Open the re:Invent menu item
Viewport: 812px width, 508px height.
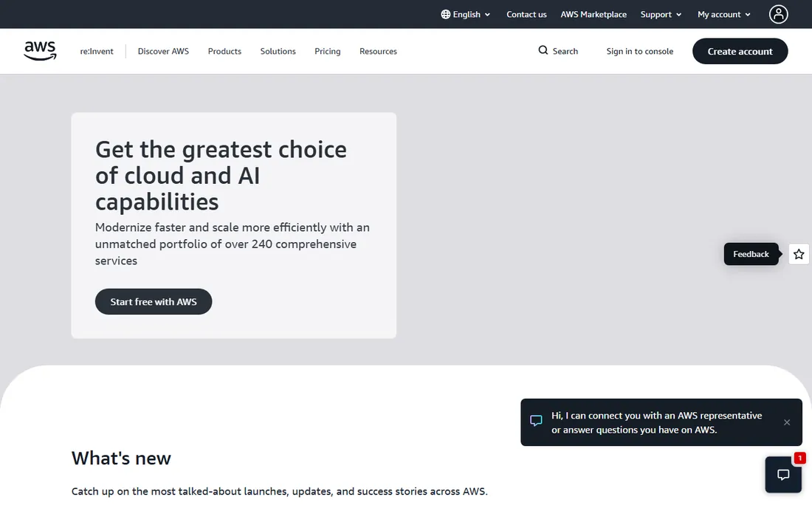(97, 51)
